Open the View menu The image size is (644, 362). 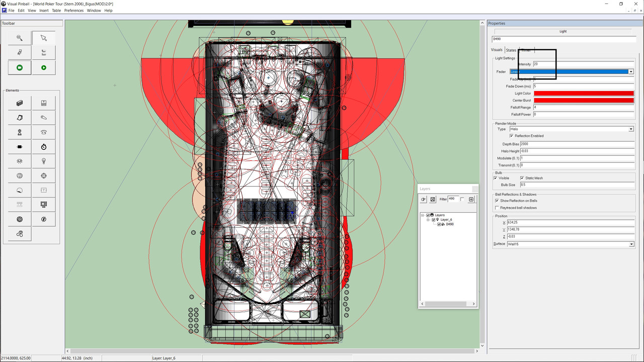tap(32, 11)
